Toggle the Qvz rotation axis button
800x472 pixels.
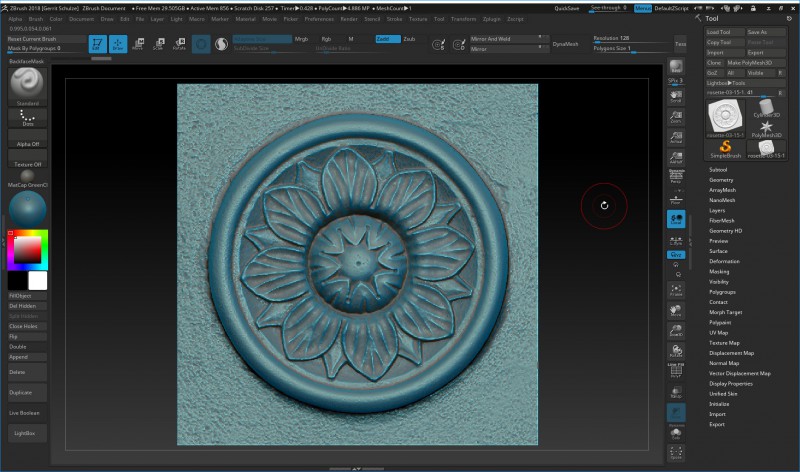tap(676, 255)
